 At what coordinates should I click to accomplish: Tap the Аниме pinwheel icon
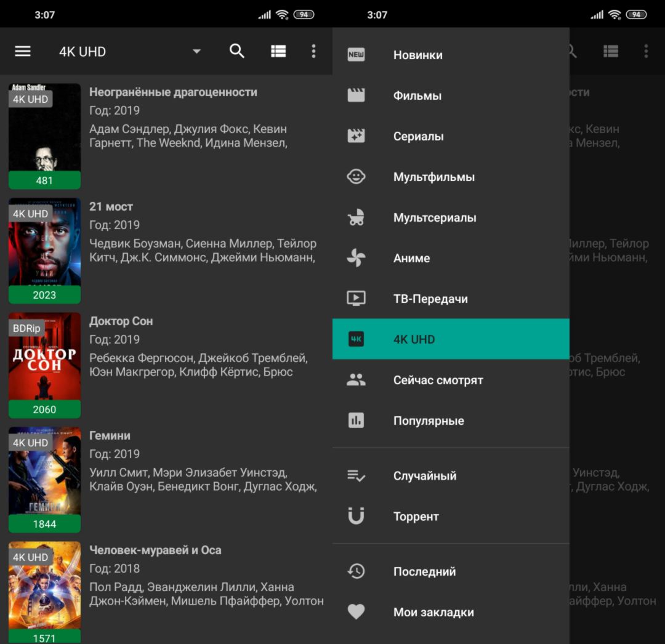pyautogui.click(x=356, y=258)
